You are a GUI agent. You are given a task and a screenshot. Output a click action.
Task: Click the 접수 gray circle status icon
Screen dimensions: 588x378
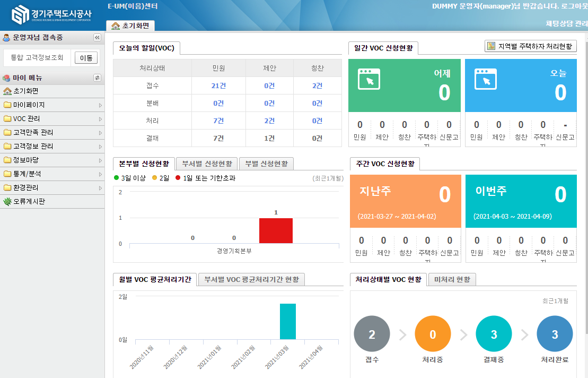(372, 334)
